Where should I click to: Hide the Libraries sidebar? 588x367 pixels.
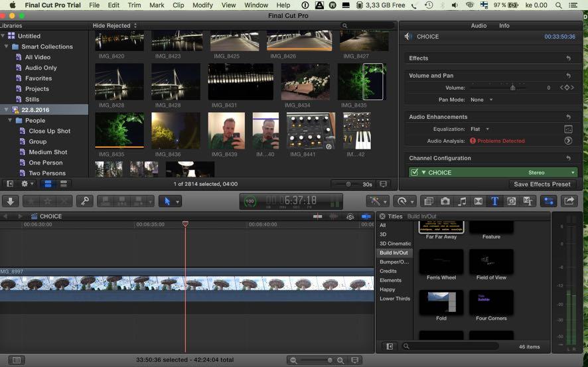(10, 184)
